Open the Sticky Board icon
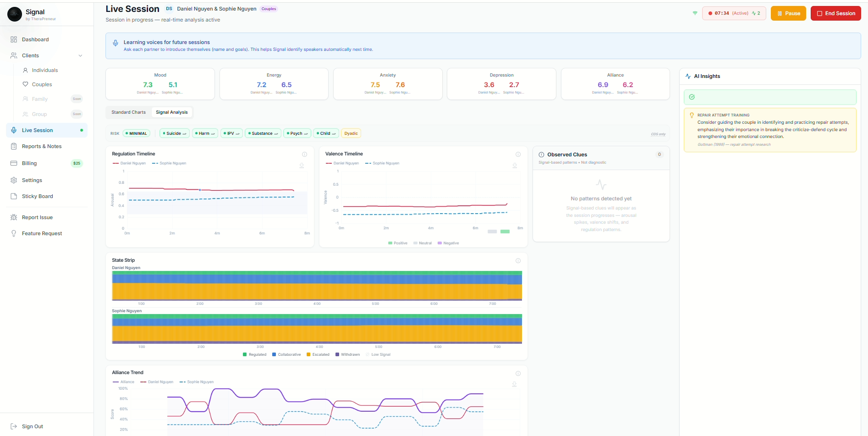 coord(14,196)
